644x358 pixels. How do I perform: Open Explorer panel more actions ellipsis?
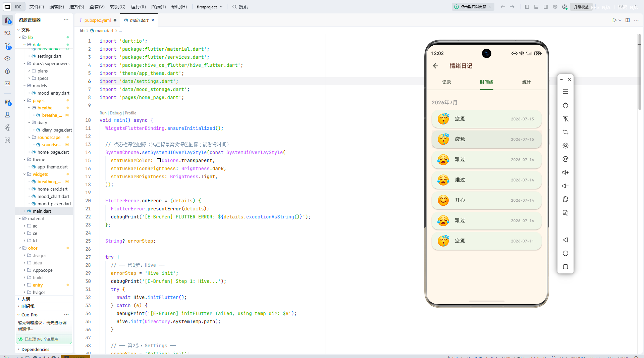pos(66,20)
